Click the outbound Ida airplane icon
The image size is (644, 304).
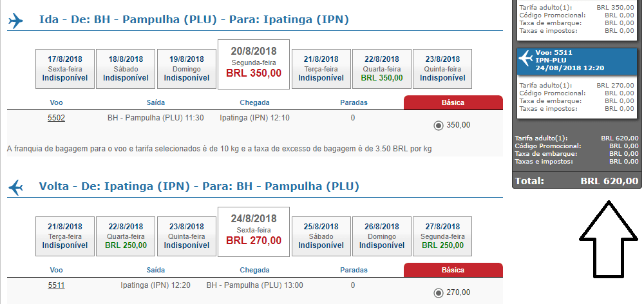pyautogui.click(x=15, y=21)
